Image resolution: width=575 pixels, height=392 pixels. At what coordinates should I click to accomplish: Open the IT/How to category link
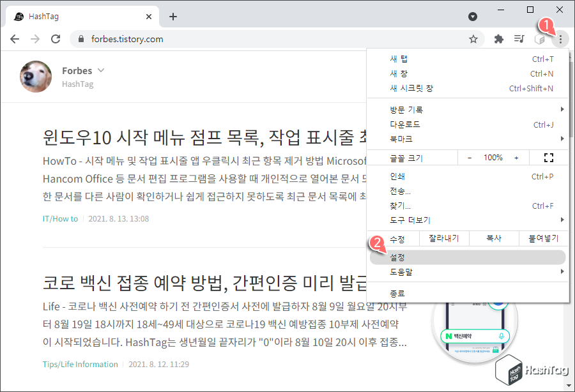[60, 218]
